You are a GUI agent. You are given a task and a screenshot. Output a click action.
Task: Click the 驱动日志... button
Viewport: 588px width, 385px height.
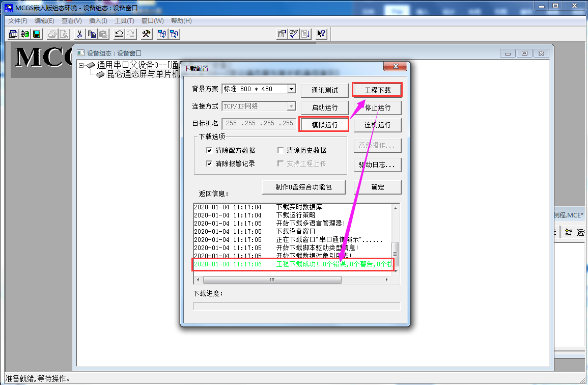378,164
